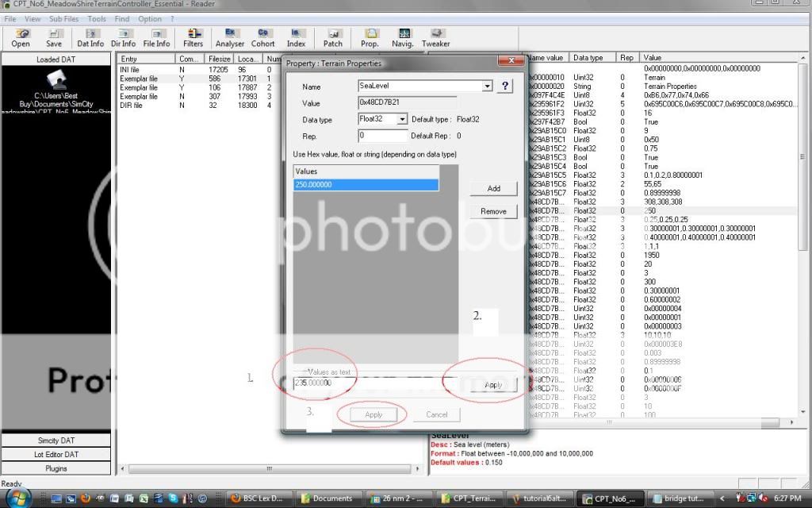Image resolution: width=812 pixels, height=508 pixels.
Task: Click the Add button
Action: (493, 189)
